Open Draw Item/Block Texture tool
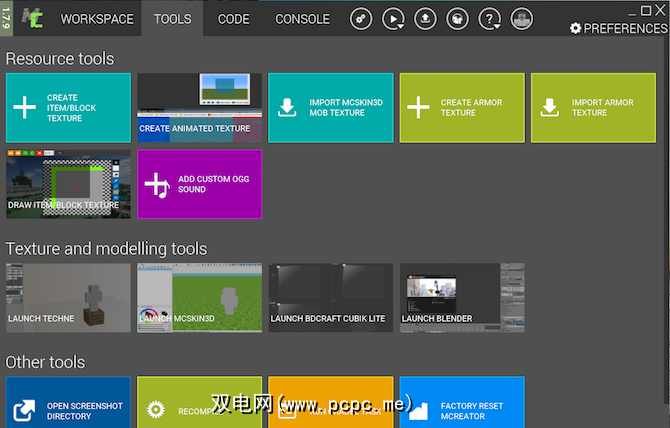This screenshot has height=428, width=670. click(x=68, y=184)
